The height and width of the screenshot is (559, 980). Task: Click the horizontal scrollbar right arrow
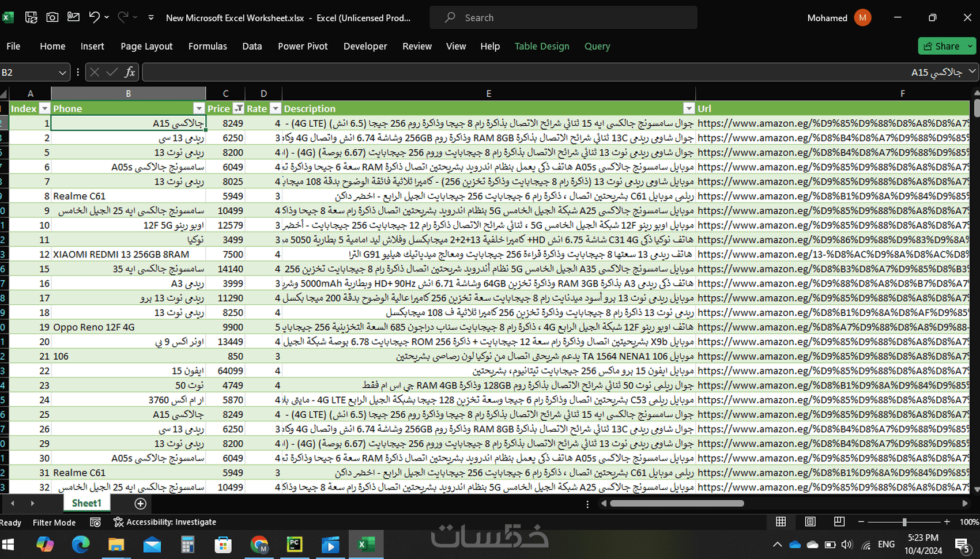click(x=965, y=503)
